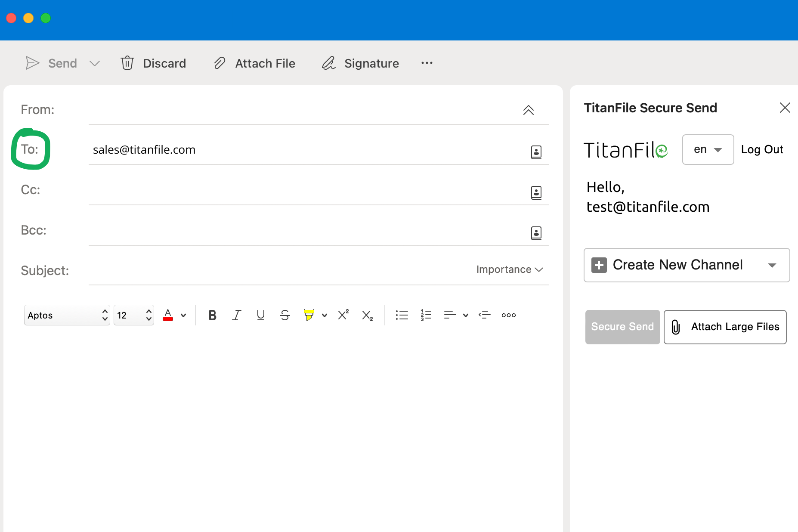Toggle strikethrough formatting
The height and width of the screenshot is (532, 798).
coord(285,315)
